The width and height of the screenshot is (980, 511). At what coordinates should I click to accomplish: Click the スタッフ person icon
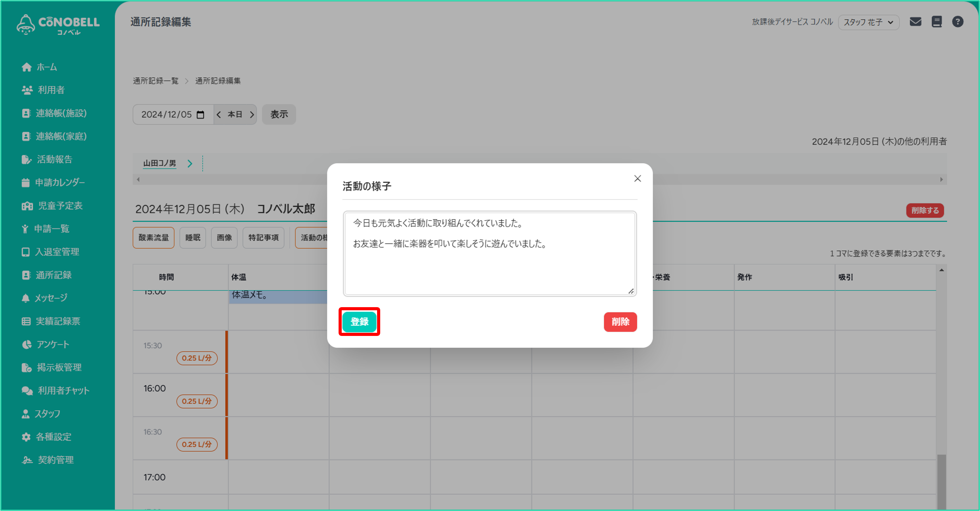tap(25, 414)
